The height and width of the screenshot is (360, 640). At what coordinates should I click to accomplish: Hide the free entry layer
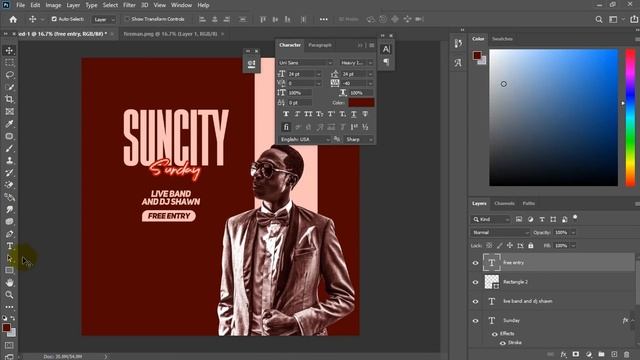coord(476,263)
